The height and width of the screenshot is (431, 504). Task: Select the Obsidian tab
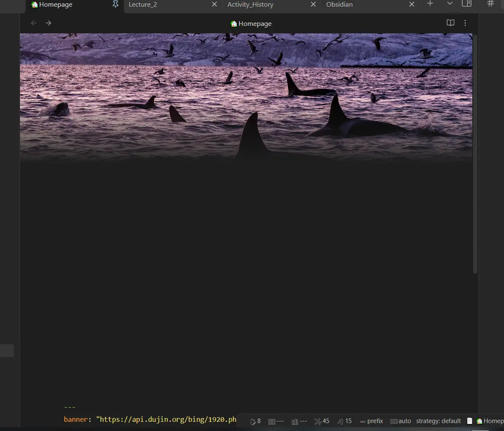(x=339, y=5)
